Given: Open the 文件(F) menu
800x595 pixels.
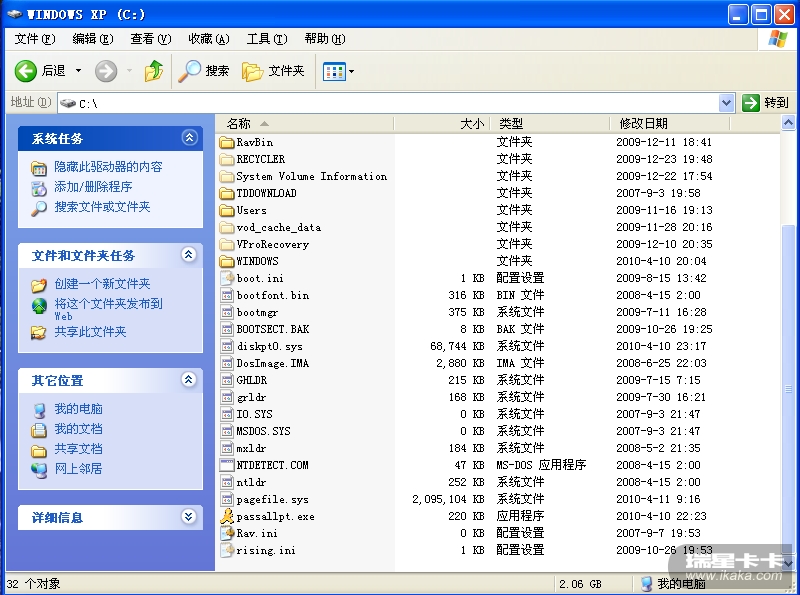Looking at the screenshot, I should tap(34, 39).
